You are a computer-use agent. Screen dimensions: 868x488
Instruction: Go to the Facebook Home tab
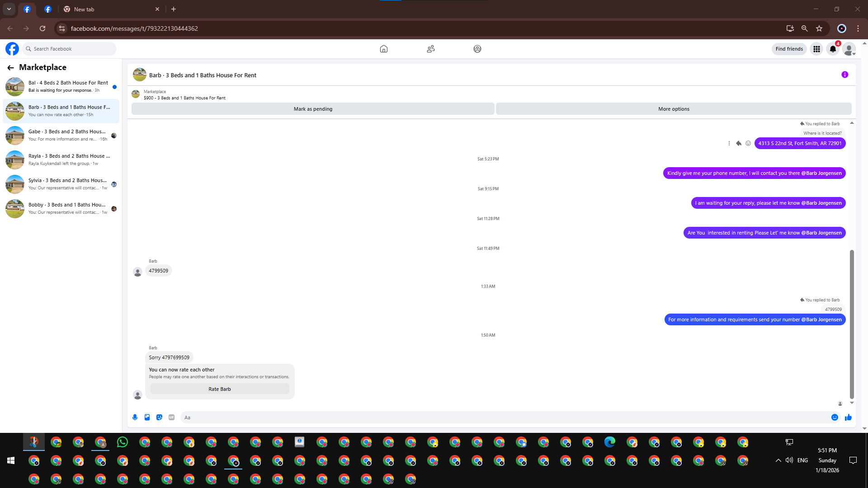(x=384, y=49)
